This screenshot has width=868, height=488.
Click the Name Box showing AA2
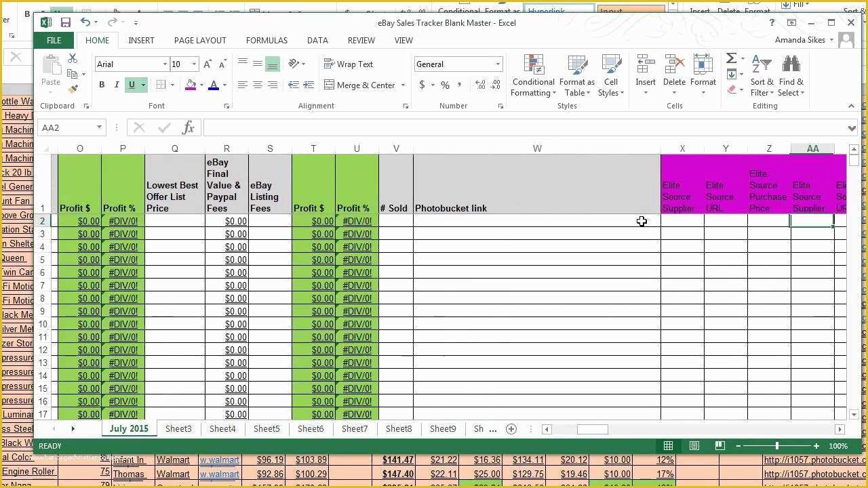point(70,127)
